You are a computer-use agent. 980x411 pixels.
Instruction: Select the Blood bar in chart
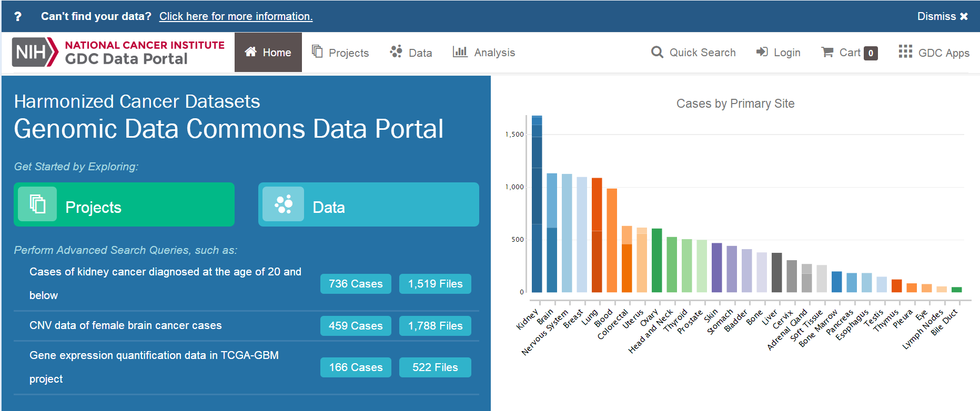click(612, 240)
